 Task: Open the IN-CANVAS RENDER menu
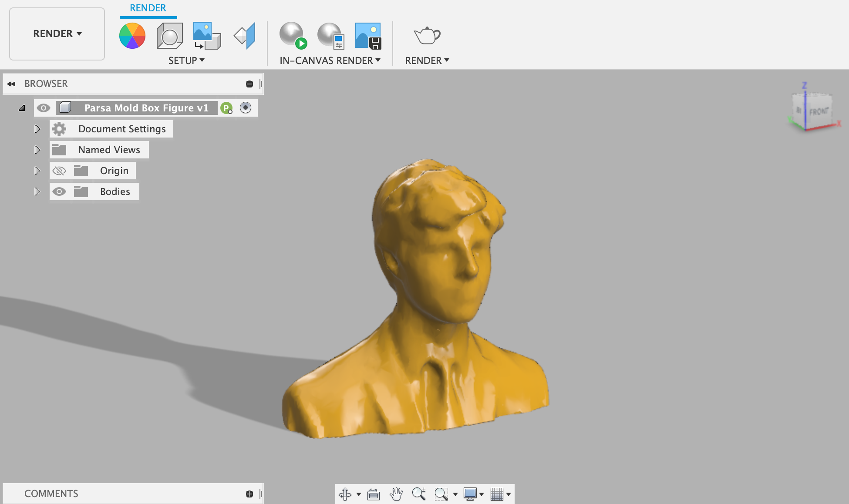click(330, 60)
